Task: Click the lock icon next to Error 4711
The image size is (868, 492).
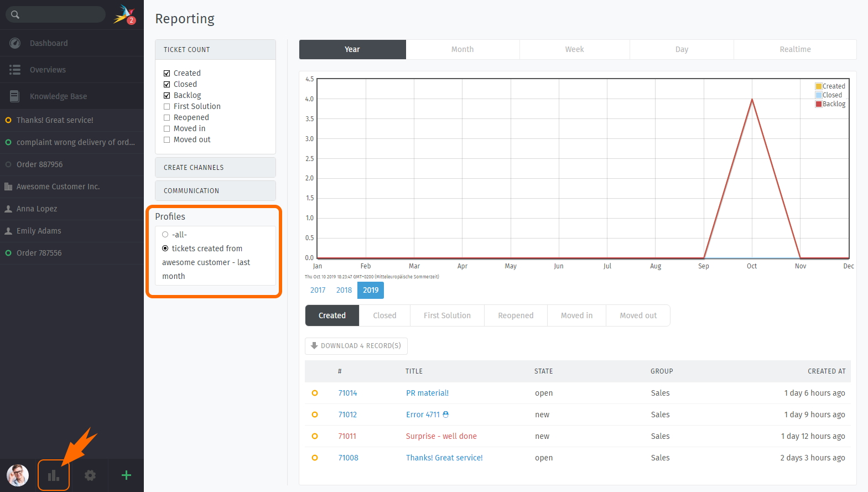Action: (x=446, y=414)
